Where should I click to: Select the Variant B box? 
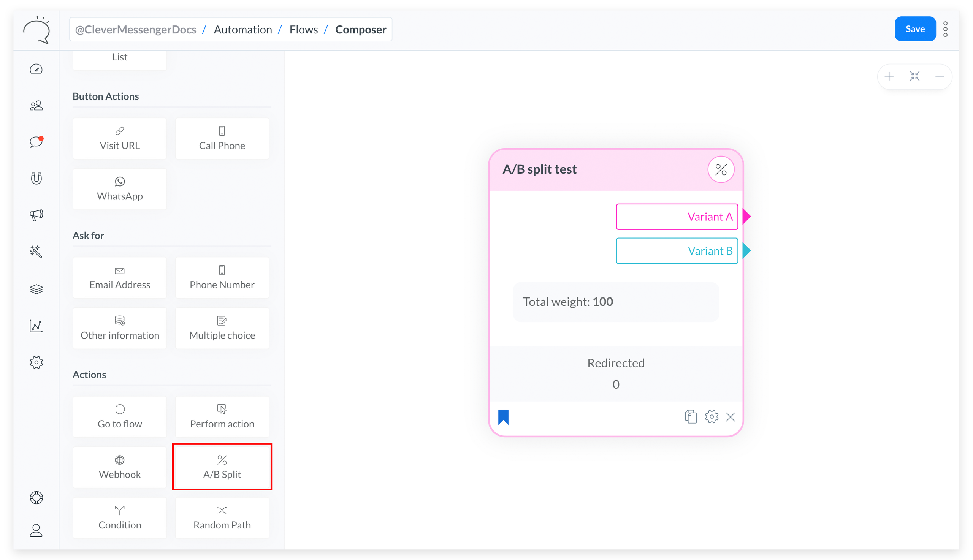(x=677, y=251)
